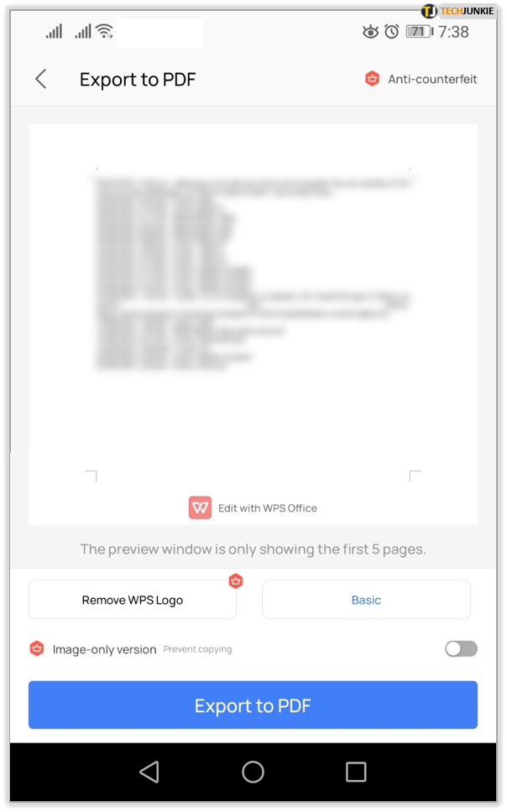
Task: Tap the battery indicator in status bar
Action: tap(420, 32)
